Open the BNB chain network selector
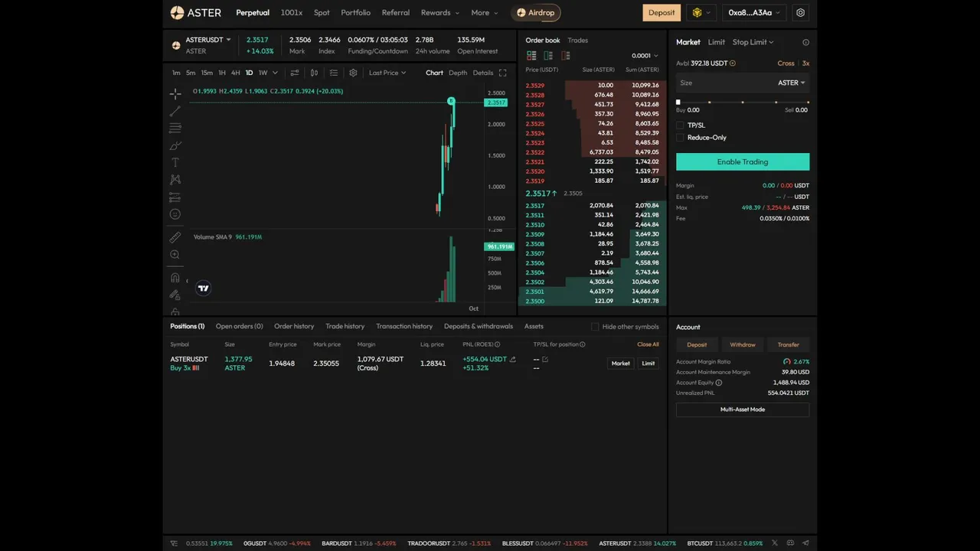The image size is (980, 551). [701, 12]
